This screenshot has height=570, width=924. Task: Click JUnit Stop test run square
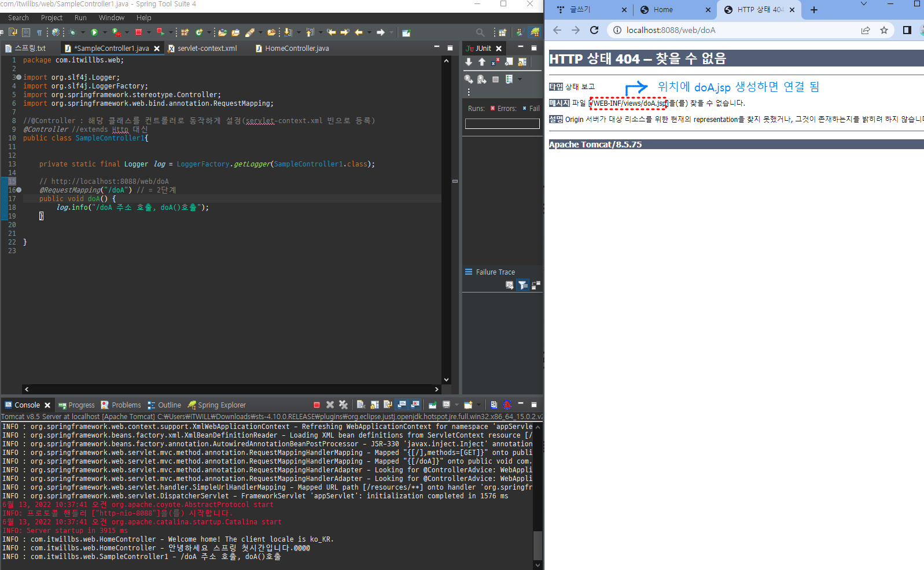tap(495, 79)
